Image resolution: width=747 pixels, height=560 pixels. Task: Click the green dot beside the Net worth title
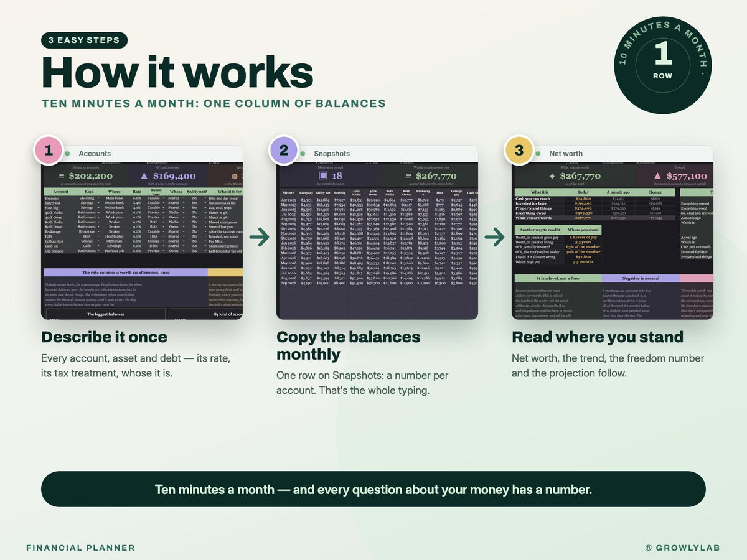[538, 154]
